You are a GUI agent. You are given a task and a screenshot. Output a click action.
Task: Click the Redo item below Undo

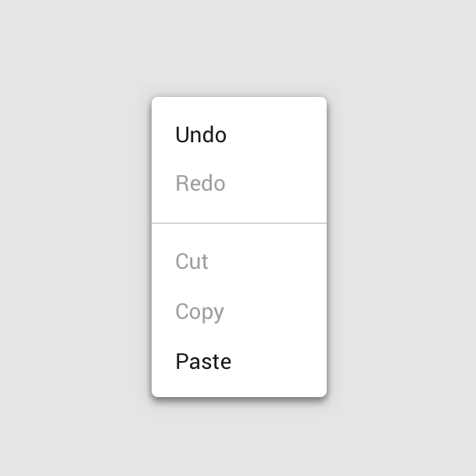(x=200, y=184)
